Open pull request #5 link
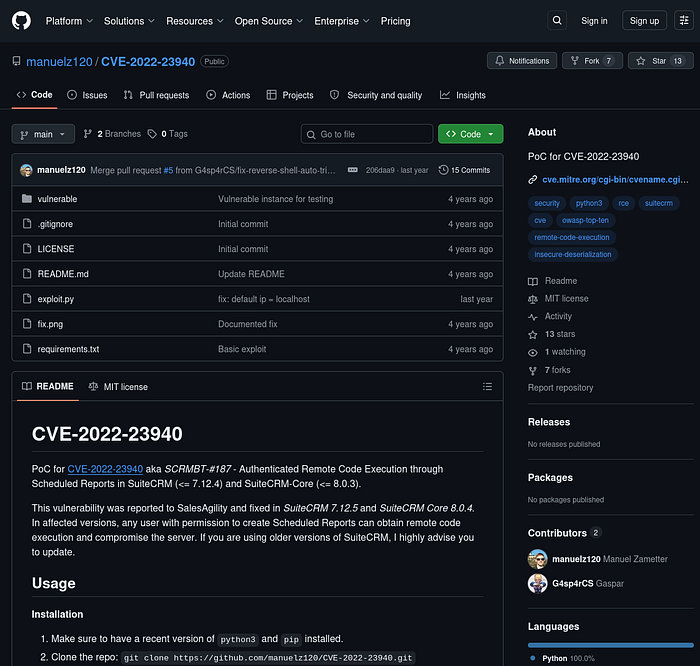The image size is (700, 666). [168, 170]
